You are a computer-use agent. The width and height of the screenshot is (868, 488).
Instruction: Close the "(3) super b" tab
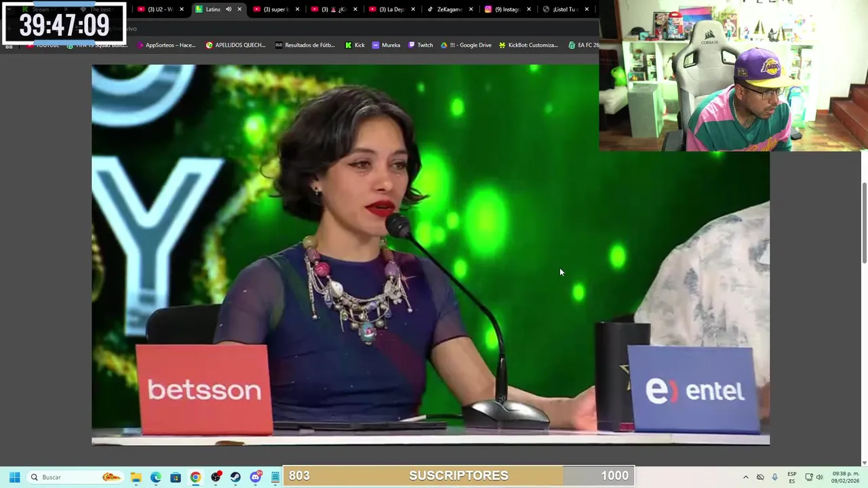coord(297,9)
